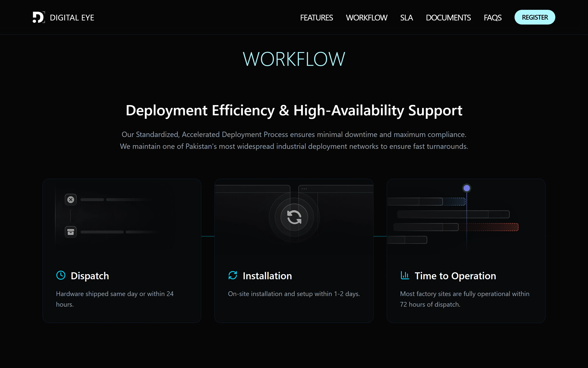The image size is (588, 368).
Task: Click the three-dot menu in Installation window graphic
Action: tap(304, 189)
